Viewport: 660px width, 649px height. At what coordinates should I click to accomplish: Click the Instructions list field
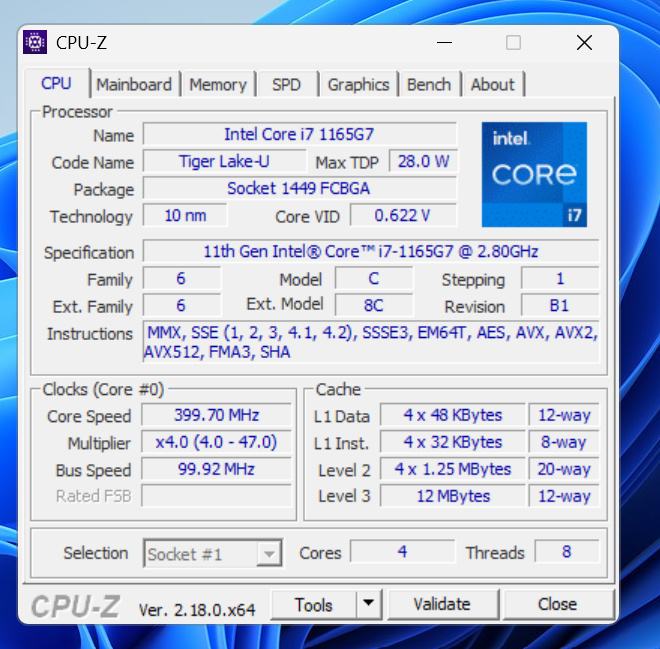tap(370, 342)
